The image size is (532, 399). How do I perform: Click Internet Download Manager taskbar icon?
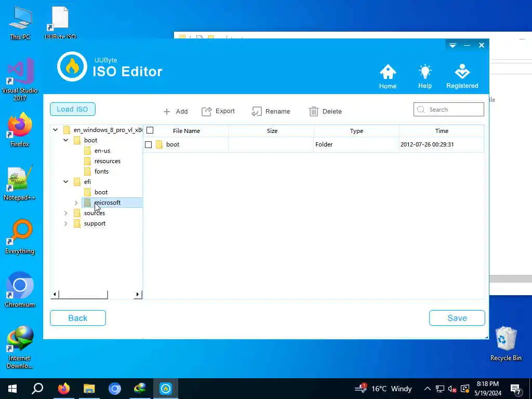tap(140, 389)
